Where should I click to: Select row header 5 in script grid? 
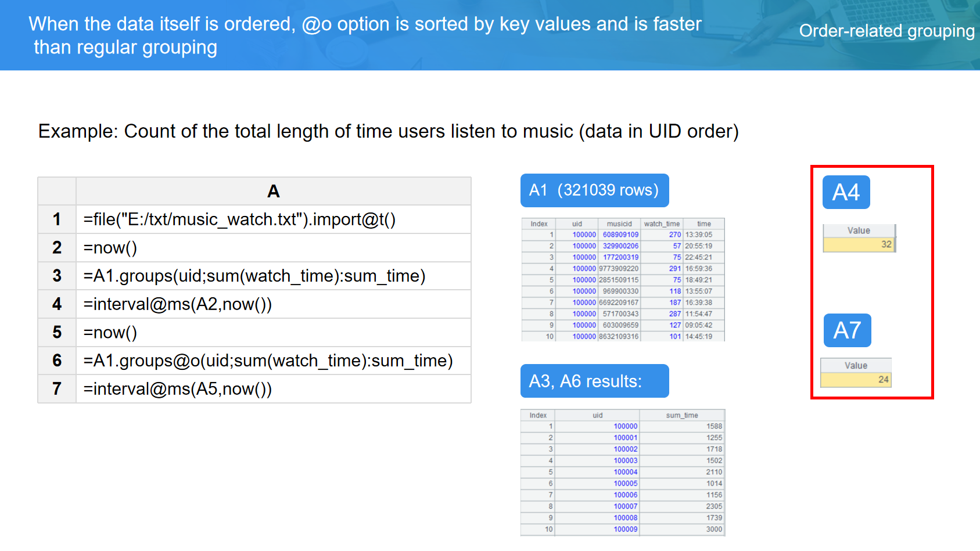[57, 332]
